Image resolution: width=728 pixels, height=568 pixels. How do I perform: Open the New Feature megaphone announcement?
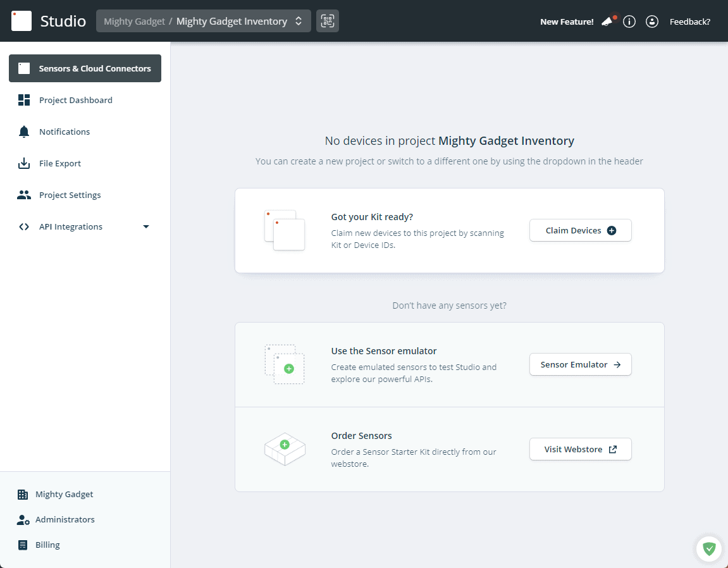click(x=608, y=22)
